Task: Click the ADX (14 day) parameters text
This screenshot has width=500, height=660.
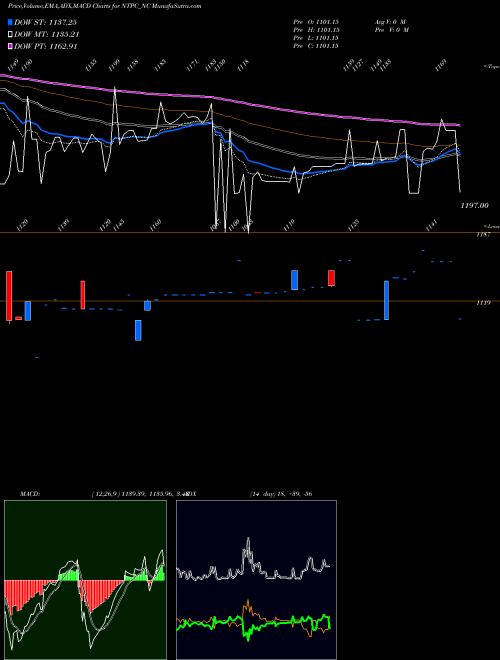Action: pos(281,494)
